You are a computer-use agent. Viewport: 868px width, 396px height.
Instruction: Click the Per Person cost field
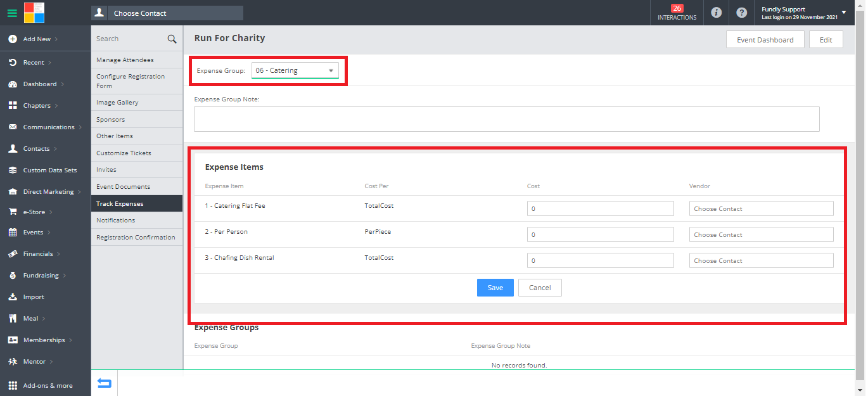click(x=601, y=234)
